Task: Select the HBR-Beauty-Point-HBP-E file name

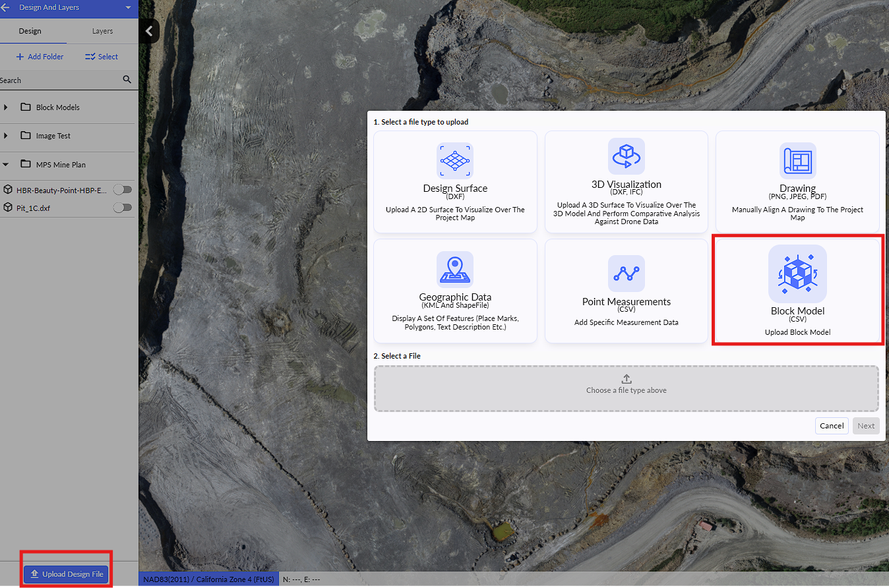Action: (x=61, y=190)
